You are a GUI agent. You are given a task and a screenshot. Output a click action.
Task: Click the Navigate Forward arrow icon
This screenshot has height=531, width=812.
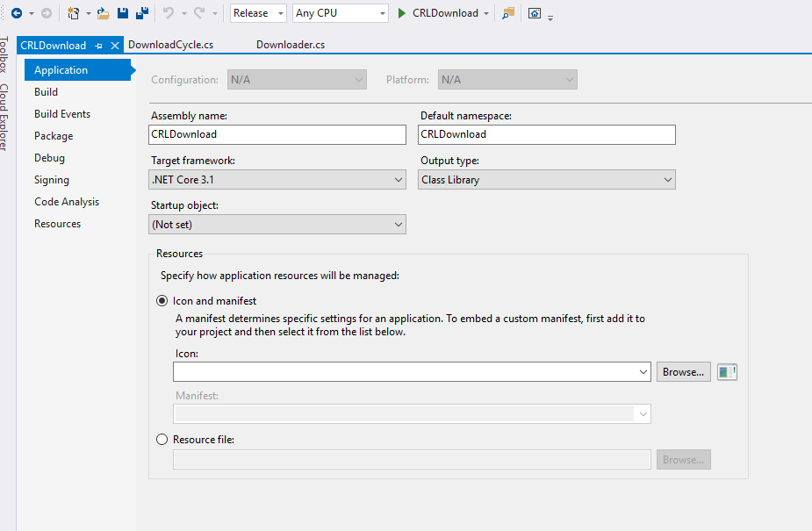(x=47, y=13)
